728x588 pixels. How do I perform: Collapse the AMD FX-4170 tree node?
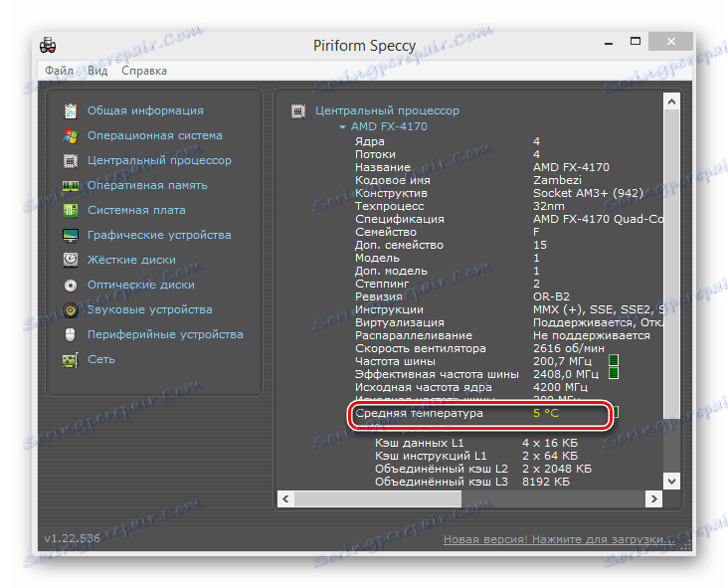[342, 126]
